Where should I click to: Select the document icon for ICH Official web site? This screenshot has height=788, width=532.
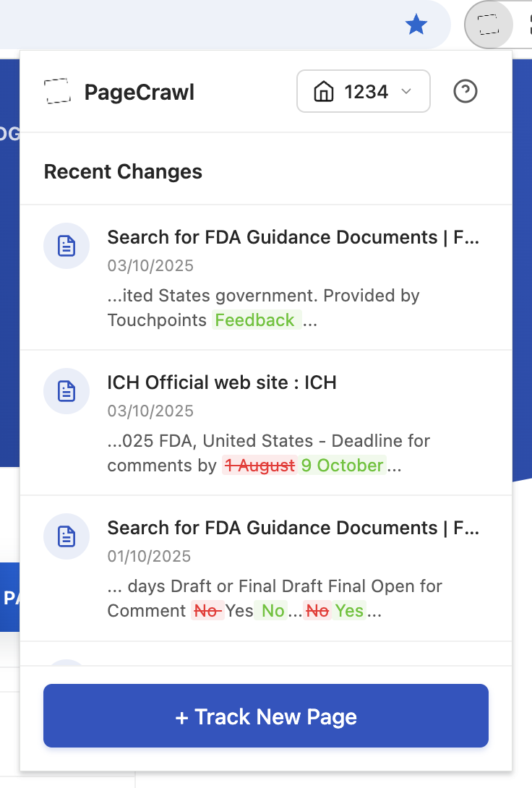coord(66,391)
